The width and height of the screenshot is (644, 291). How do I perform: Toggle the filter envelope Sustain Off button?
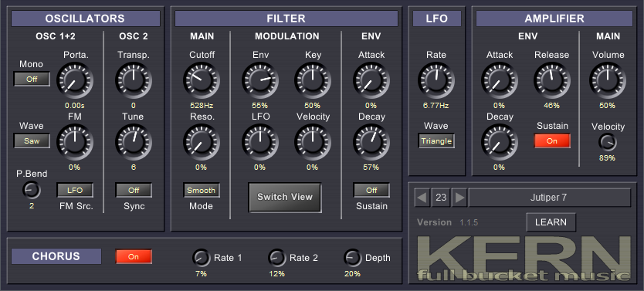[371, 191]
